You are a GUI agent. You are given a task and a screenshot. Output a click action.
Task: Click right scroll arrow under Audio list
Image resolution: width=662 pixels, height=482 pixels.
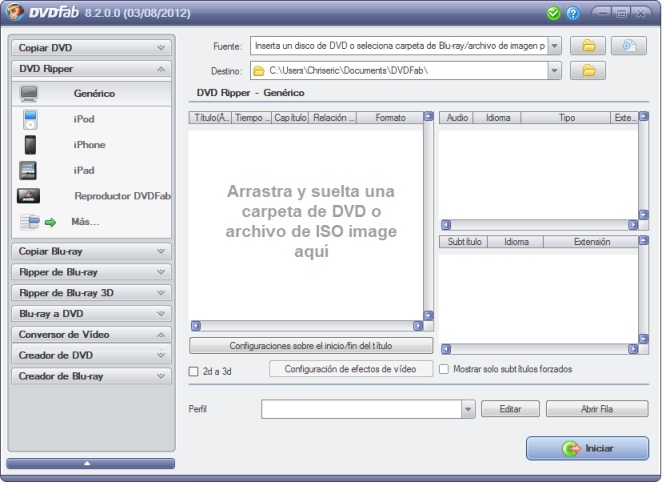click(632, 225)
